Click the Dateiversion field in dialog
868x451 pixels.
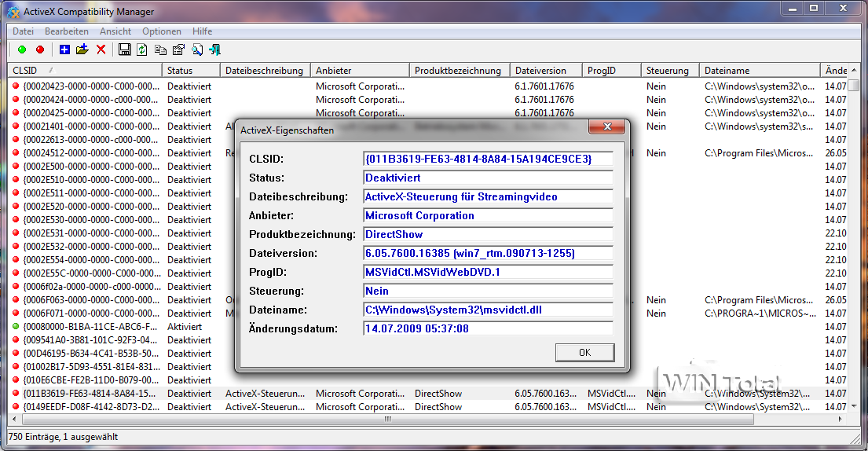pos(489,253)
